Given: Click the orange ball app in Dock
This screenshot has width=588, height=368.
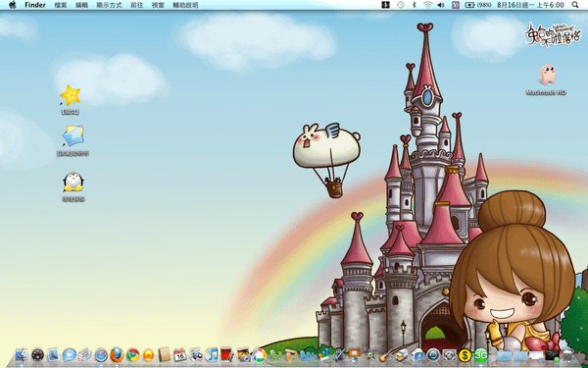Looking at the screenshot, I should click(149, 354).
